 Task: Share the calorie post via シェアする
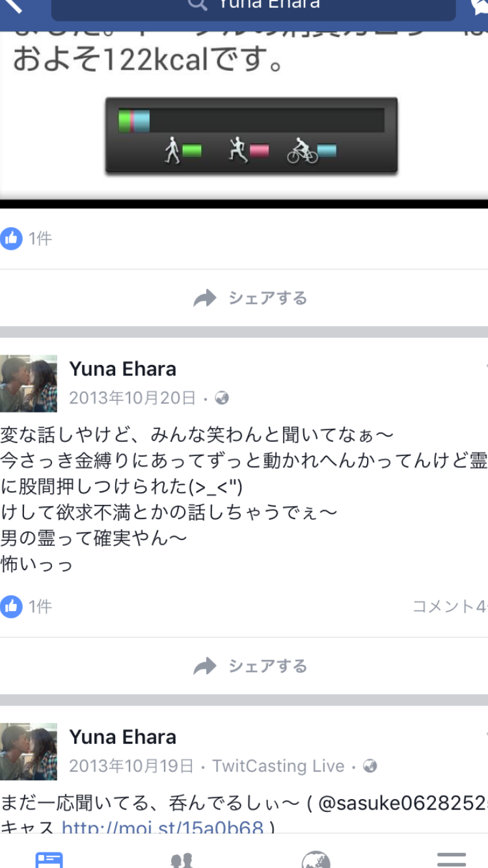[x=251, y=298]
